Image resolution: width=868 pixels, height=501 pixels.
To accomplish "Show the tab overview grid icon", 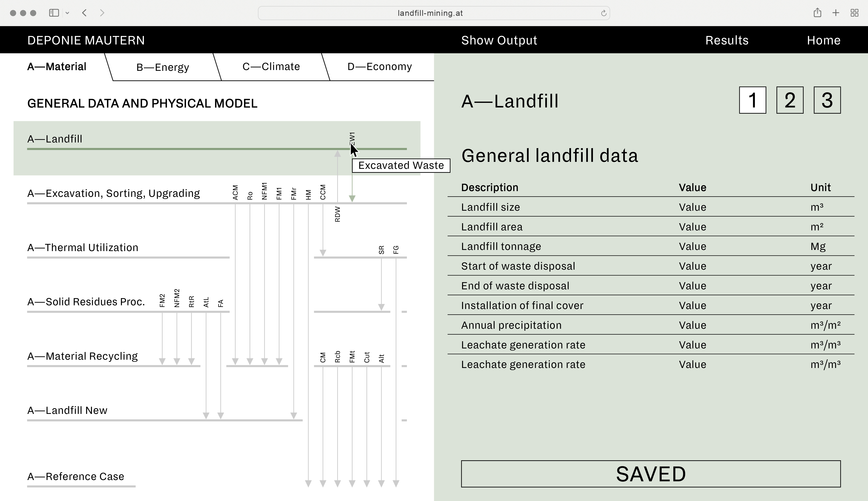I will pos(855,13).
